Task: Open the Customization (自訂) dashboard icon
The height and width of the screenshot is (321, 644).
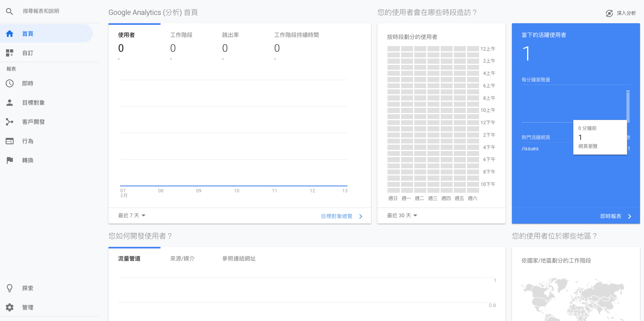Action: click(x=10, y=53)
